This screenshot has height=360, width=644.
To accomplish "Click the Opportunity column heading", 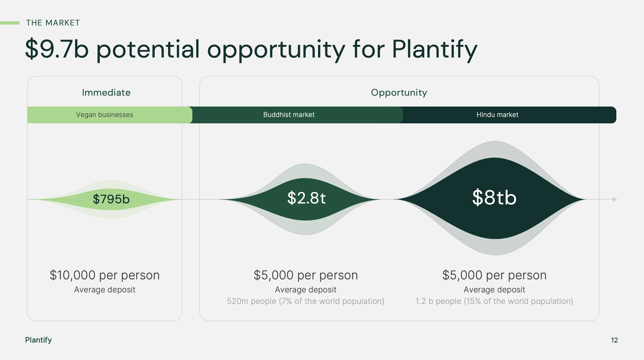I will [x=399, y=92].
